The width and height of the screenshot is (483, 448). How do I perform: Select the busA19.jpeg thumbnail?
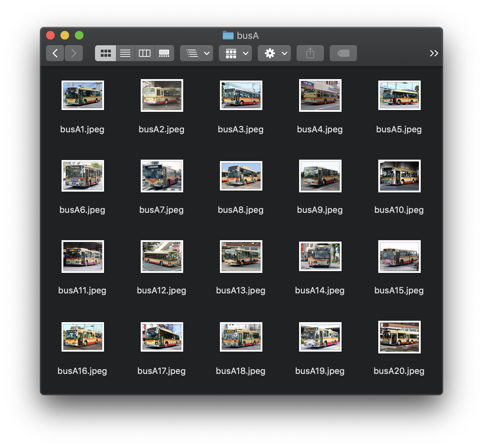pos(320,337)
